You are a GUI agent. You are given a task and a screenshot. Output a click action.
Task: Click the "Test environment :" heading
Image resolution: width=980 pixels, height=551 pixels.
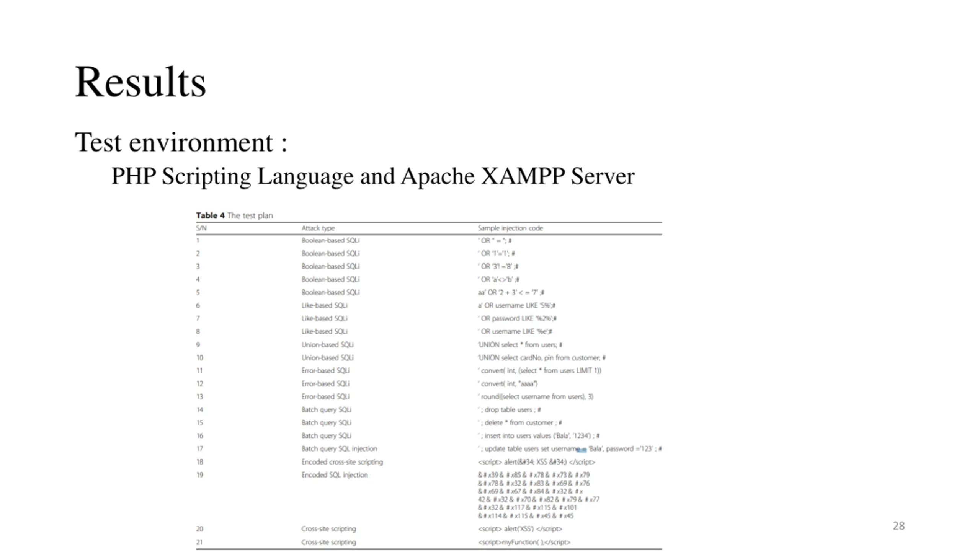pos(181,142)
